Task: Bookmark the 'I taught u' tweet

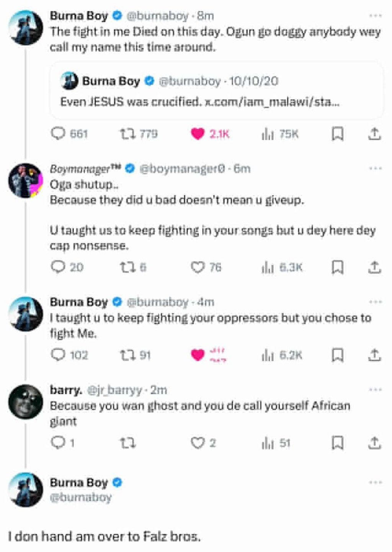Action: click(338, 355)
